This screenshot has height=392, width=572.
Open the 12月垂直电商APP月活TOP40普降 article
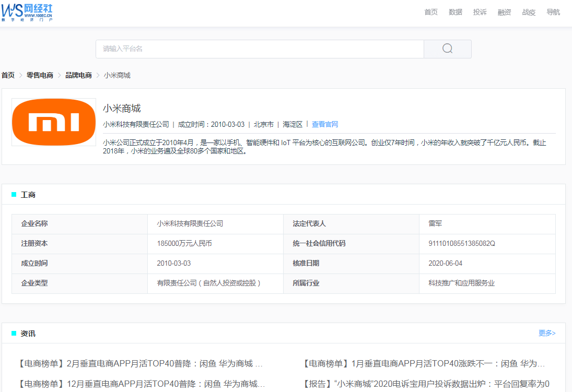[x=142, y=384]
